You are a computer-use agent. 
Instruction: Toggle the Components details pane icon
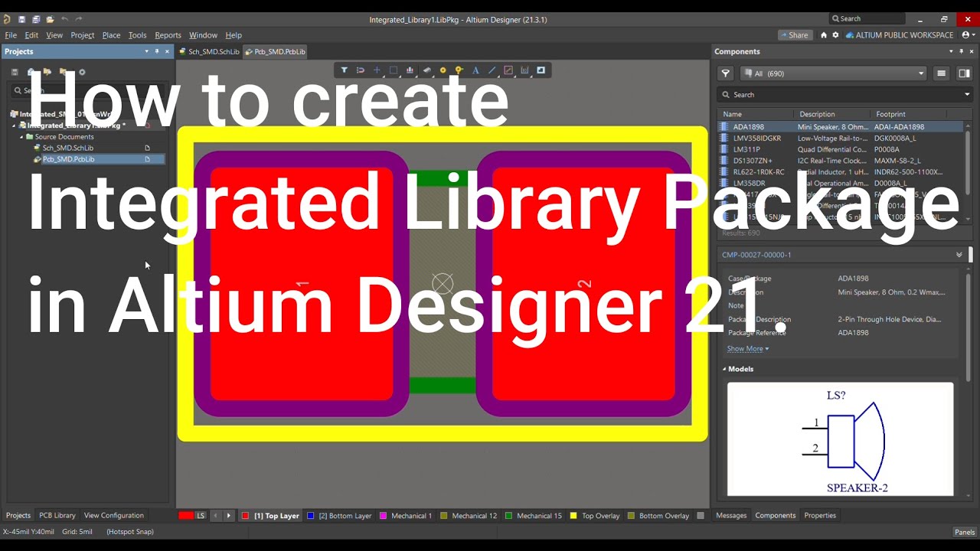pos(964,73)
